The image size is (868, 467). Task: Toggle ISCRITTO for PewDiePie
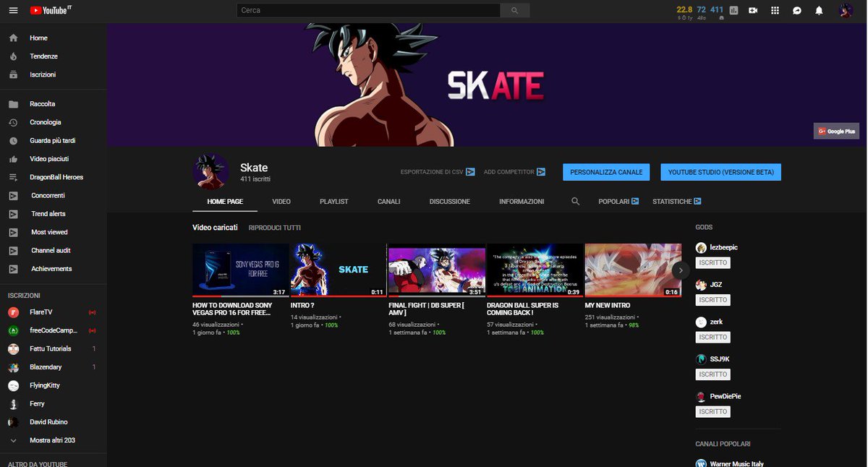coord(713,411)
